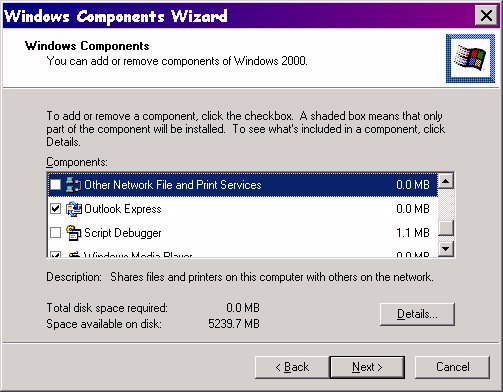Viewport: 503px width, 392px height.
Task: Click the scrollbar thumb in components list
Action: (446, 228)
